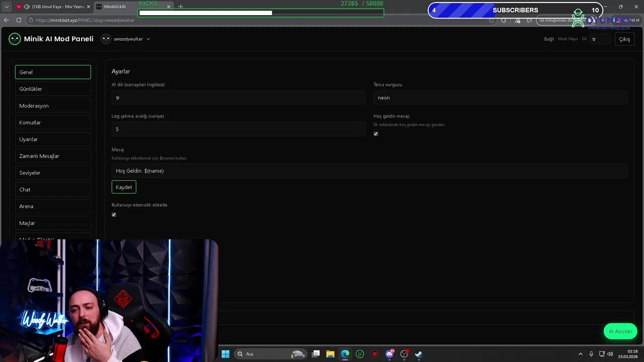Click the Tema vurgusu field
The image size is (644, 362).
[500, 98]
